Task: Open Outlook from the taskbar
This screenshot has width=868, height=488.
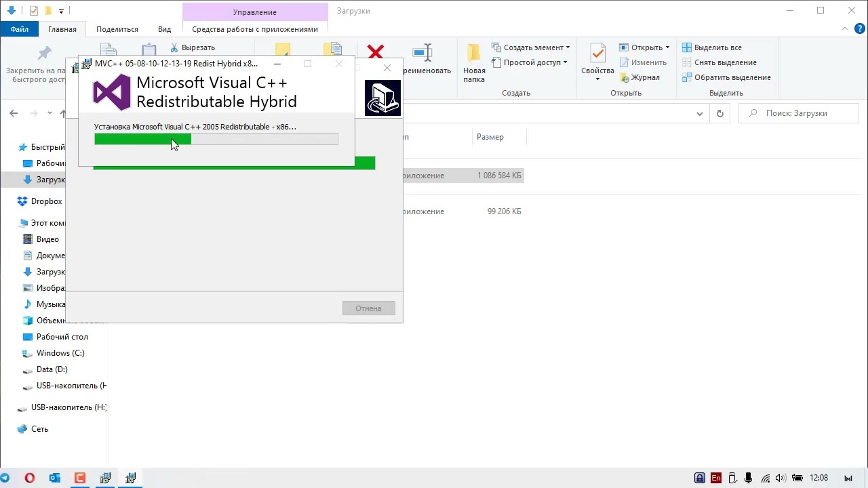Action: 55,478
